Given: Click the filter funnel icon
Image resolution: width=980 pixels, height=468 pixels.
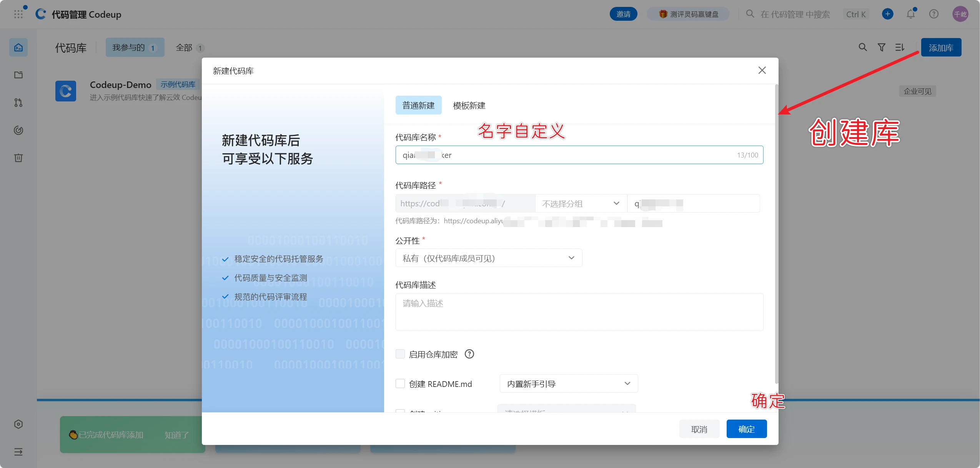Looking at the screenshot, I should tap(881, 47).
